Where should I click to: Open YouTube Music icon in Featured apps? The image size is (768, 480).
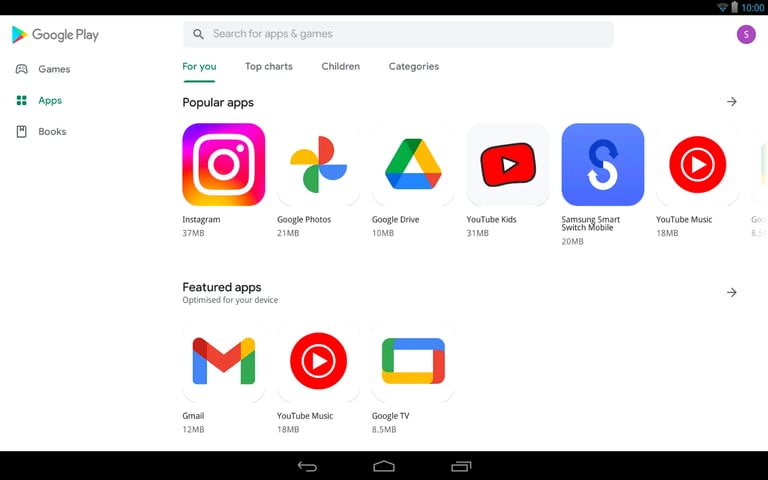coord(318,361)
